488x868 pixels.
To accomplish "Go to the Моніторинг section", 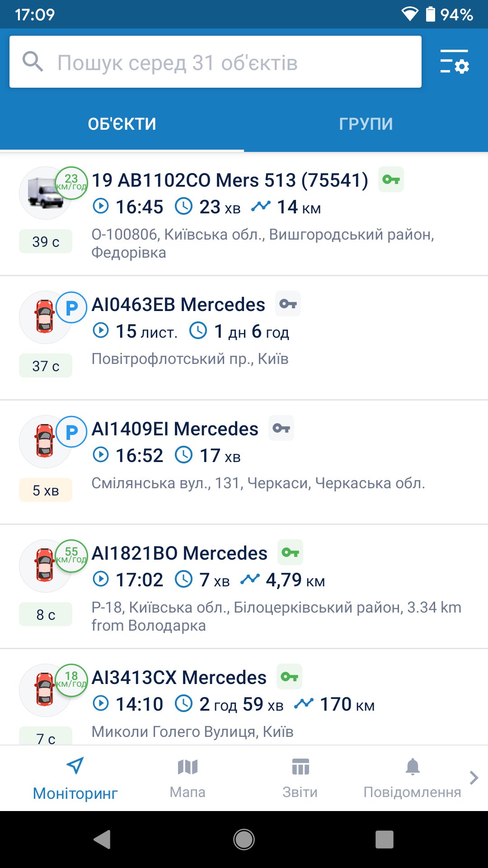I will coord(75,778).
